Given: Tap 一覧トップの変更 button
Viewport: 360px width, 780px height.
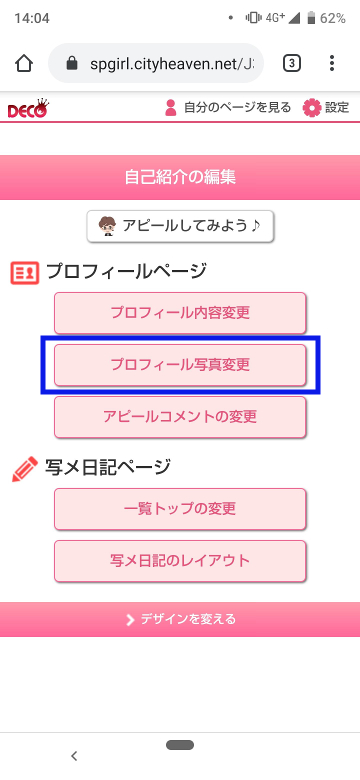Looking at the screenshot, I should click(x=180, y=509).
